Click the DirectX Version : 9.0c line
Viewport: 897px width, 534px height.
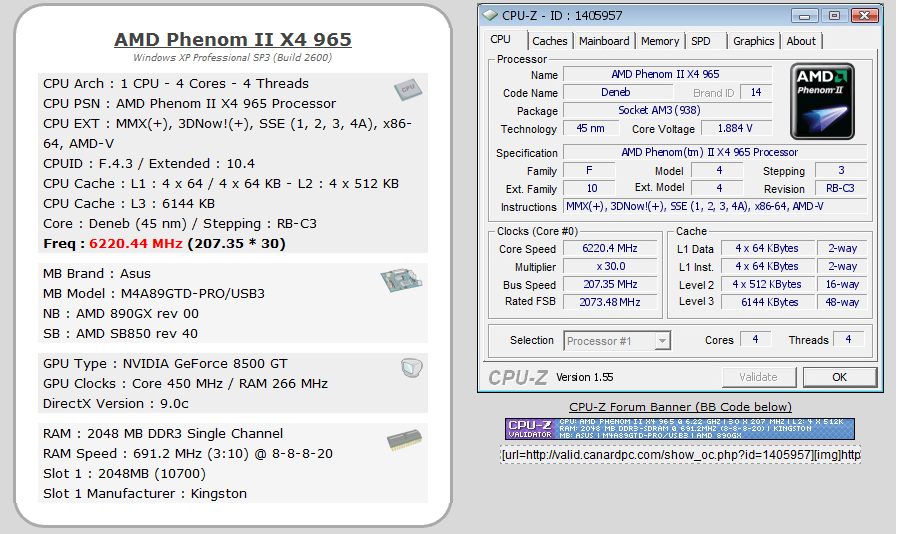[x=116, y=404]
